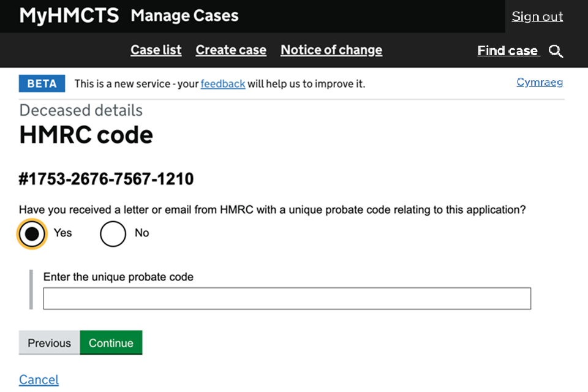Click the 'No' option label text
588x392 pixels.
click(141, 233)
